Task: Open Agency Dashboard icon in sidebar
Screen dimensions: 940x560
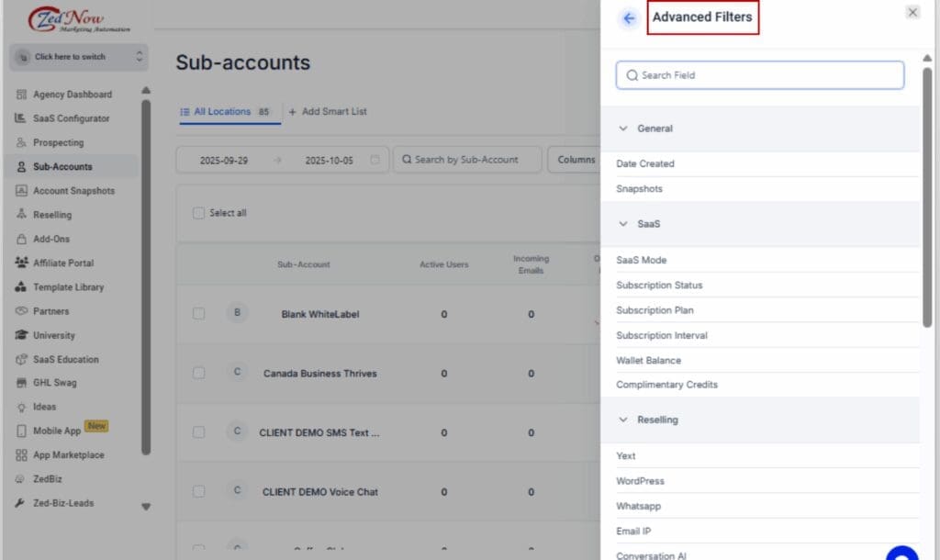Action: click(x=21, y=95)
